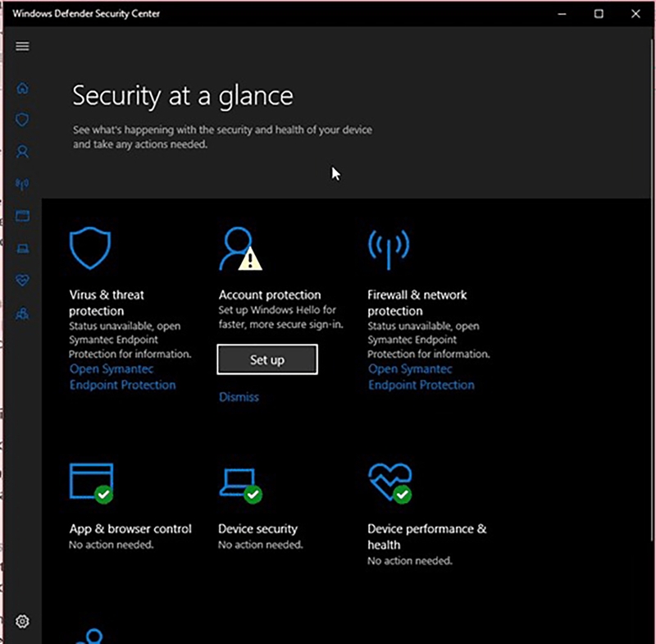Open Firewall & network protection tile icon
This screenshot has height=644, width=656.
click(x=389, y=249)
